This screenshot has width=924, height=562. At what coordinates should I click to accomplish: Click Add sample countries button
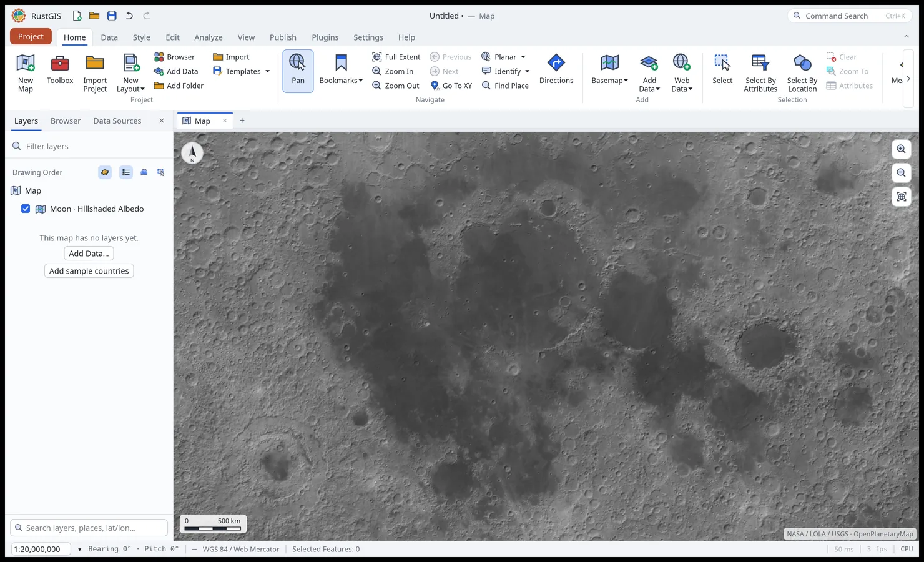(89, 271)
